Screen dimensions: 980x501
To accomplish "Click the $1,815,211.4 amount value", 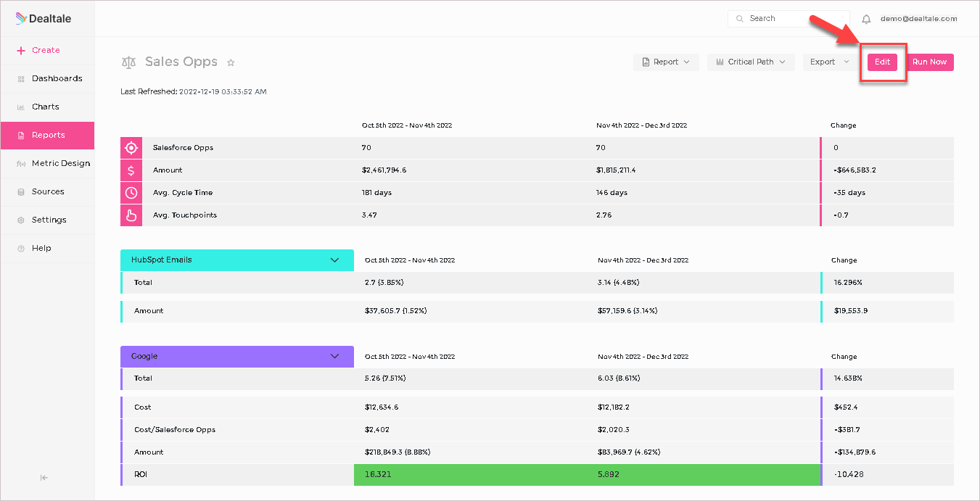I will (x=617, y=170).
